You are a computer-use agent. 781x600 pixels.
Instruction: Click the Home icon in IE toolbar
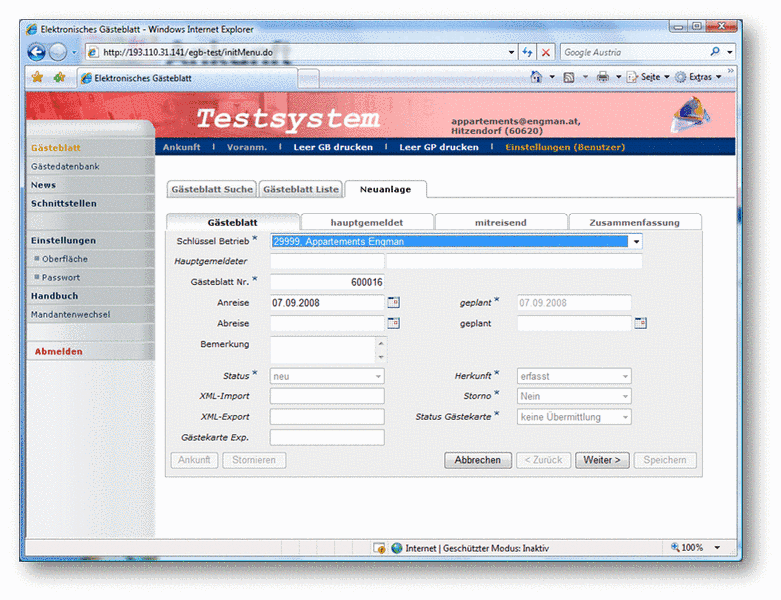tap(537, 77)
